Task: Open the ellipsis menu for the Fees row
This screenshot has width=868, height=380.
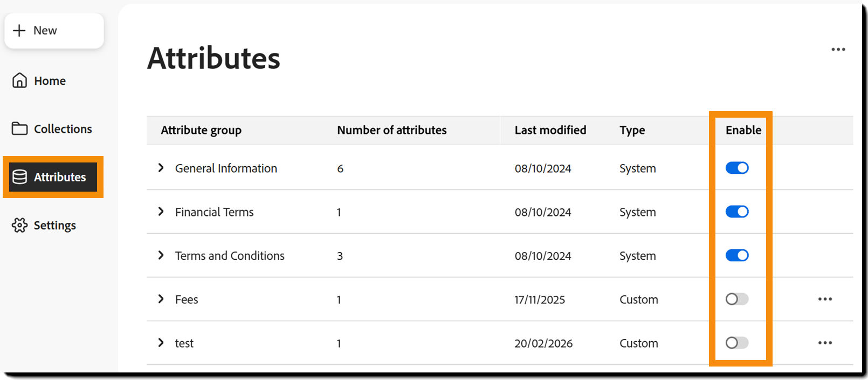Action: 825,299
